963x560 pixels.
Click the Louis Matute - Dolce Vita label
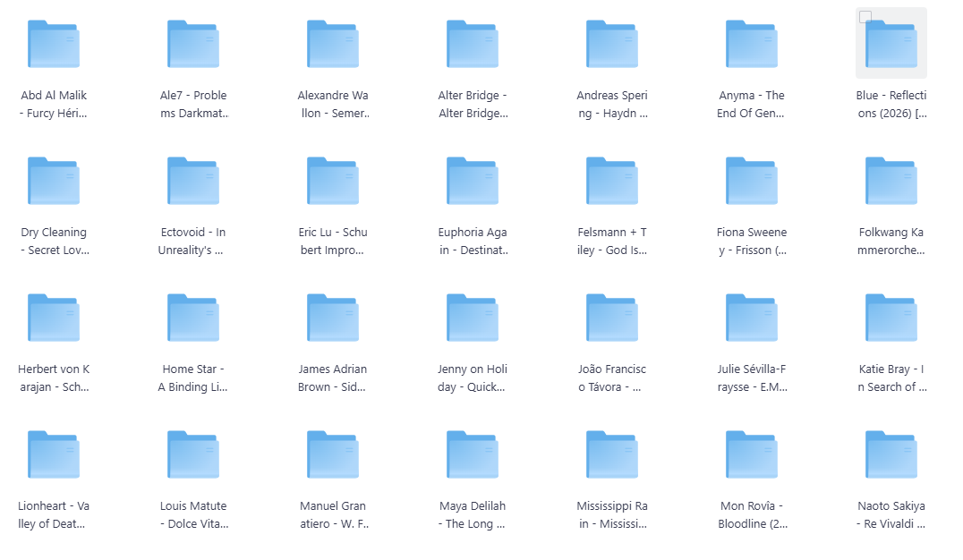pyautogui.click(x=193, y=515)
